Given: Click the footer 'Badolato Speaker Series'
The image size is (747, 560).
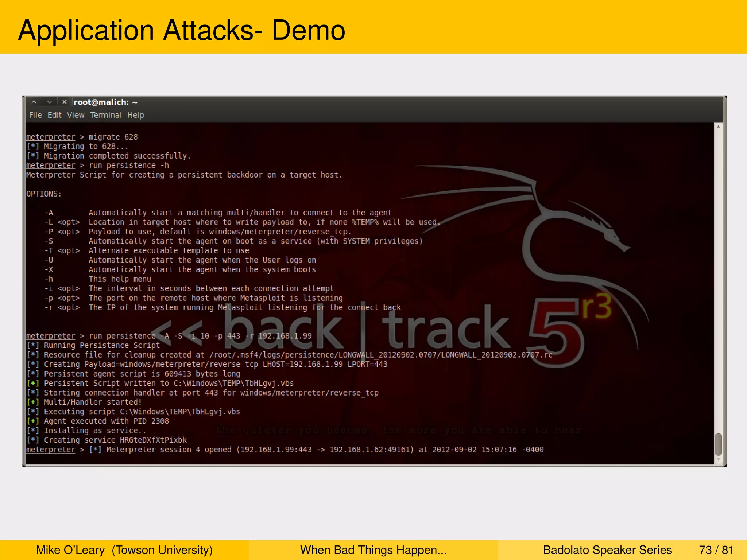Looking at the screenshot, I should [x=607, y=550].
